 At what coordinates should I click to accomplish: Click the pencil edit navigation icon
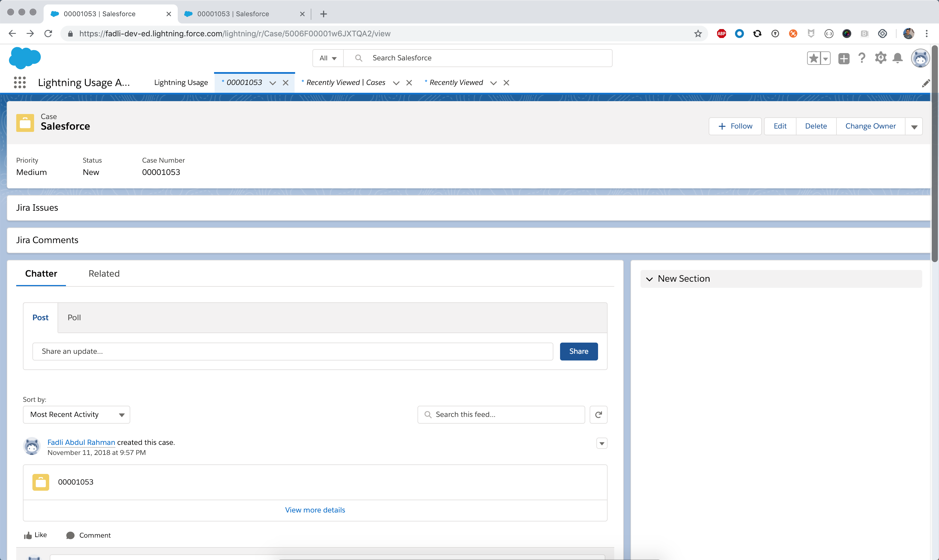click(x=925, y=83)
